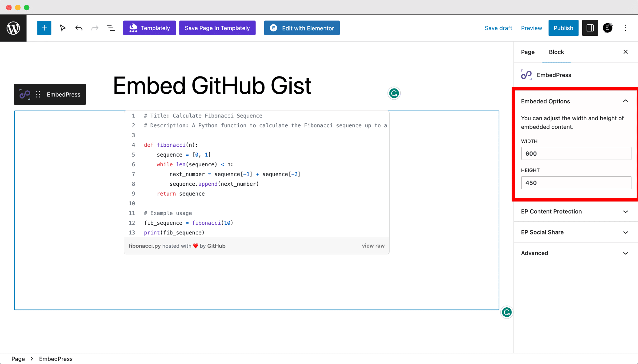Click 'fib_sequence = fibonacci(10)' code line
The height and width of the screenshot is (364, 638).
click(x=188, y=223)
